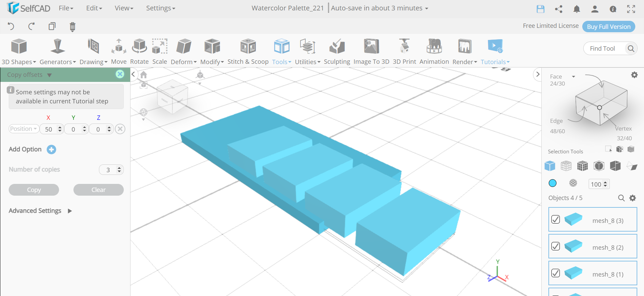
Task: Click the blue color swatch circle
Action: [552, 183]
